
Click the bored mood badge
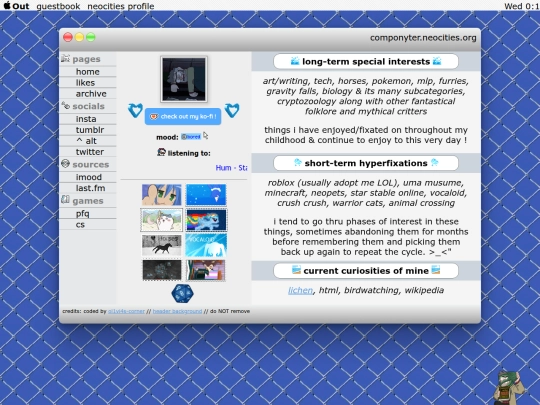[x=191, y=137]
